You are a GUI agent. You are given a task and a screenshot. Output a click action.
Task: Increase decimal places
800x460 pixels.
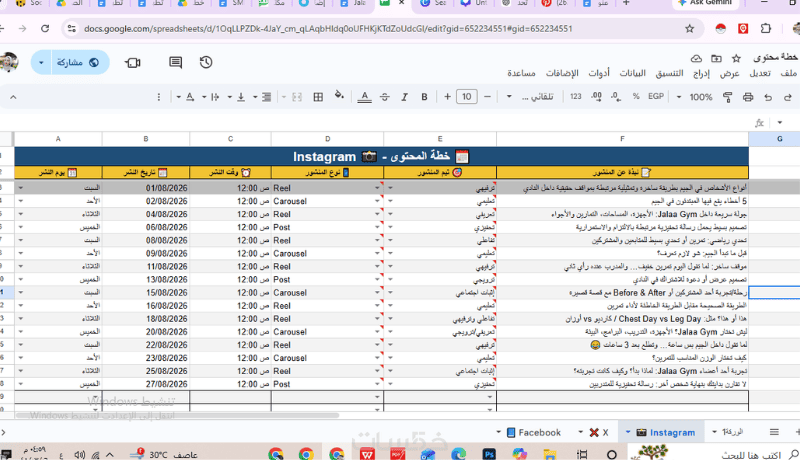[x=596, y=96]
